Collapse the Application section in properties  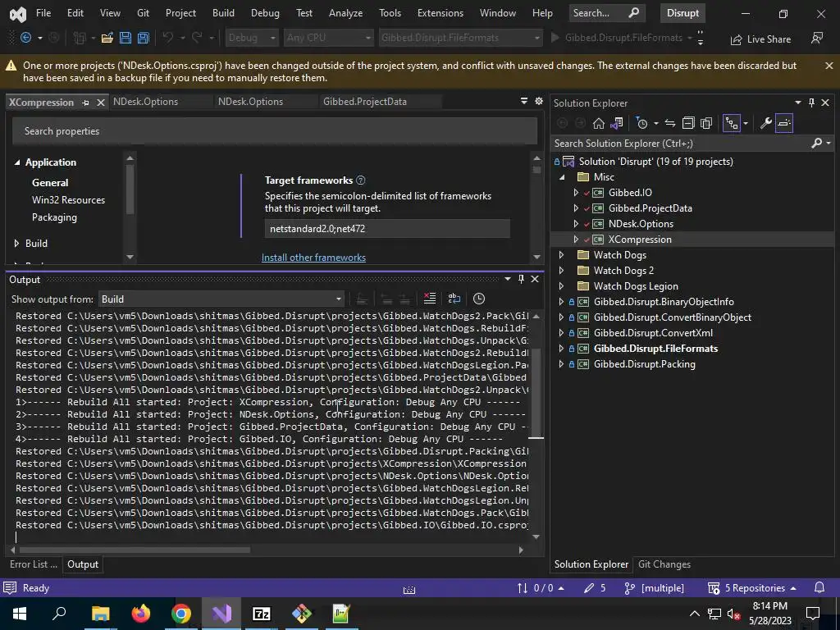(x=17, y=162)
